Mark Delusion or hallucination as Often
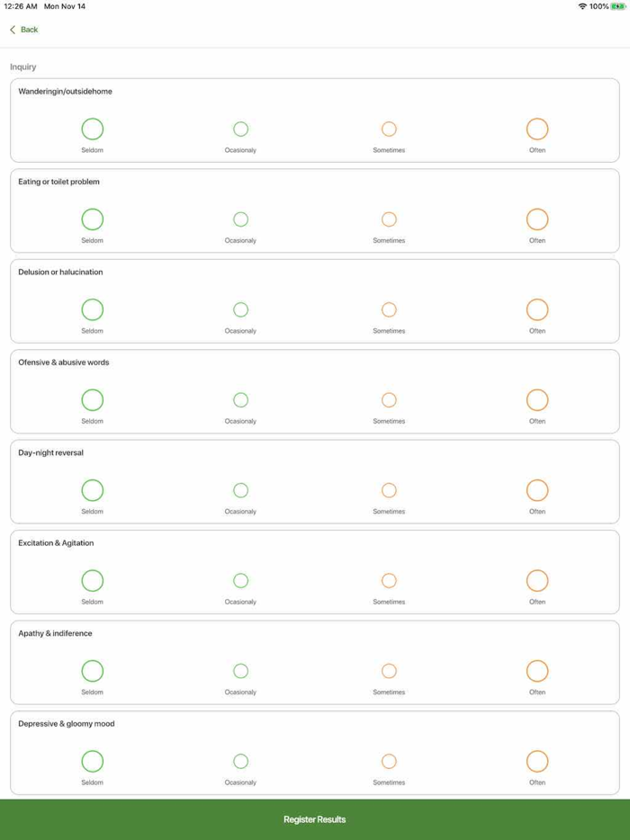The width and height of the screenshot is (630, 840). pyautogui.click(x=537, y=310)
